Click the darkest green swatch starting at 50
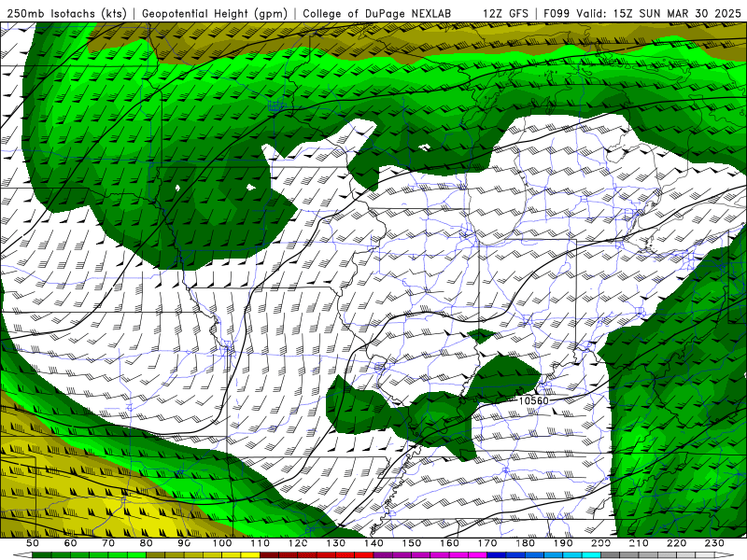 (x=42, y=554)
